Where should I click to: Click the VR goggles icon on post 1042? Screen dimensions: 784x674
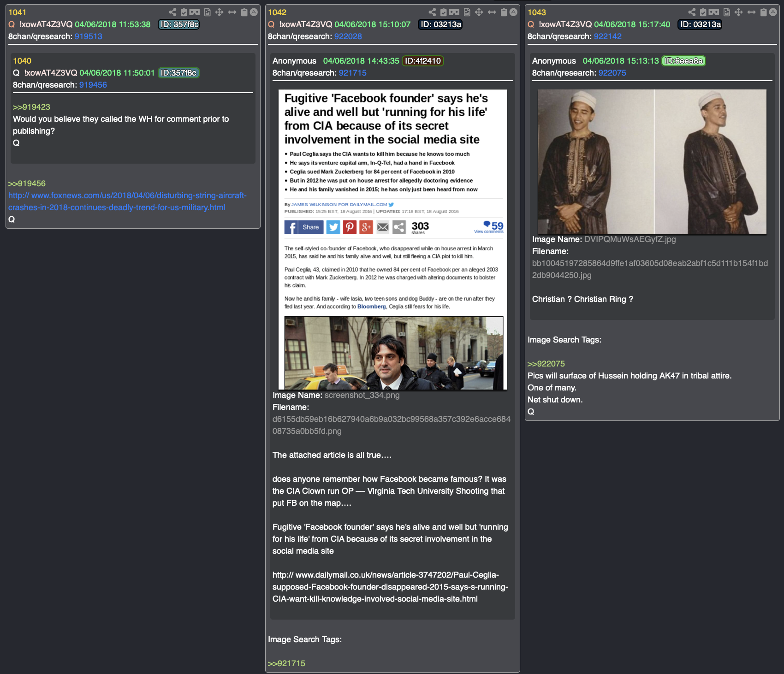[x=454, y=12]
